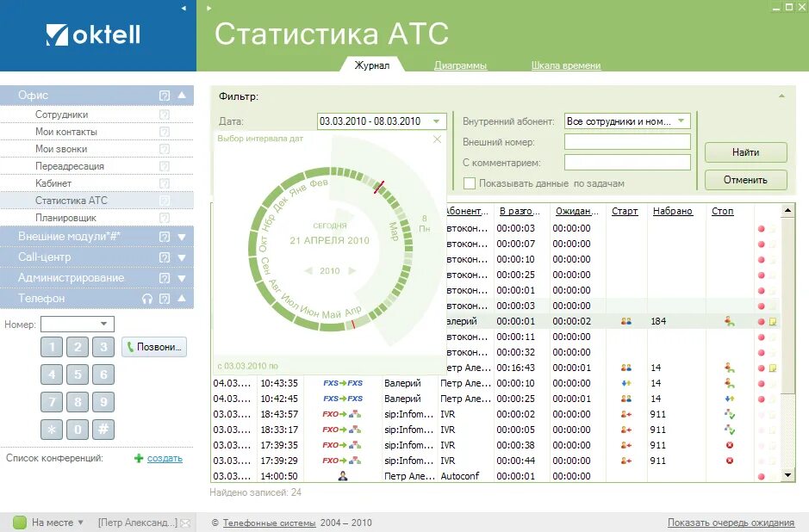Dial keypad # key
Screen dimensions: 809x532
103,429
